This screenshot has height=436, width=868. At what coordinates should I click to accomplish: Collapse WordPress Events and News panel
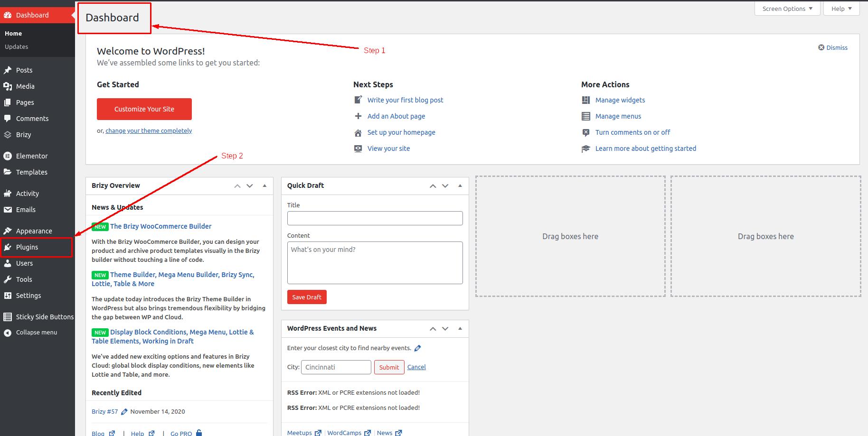(x=460, y=328)
